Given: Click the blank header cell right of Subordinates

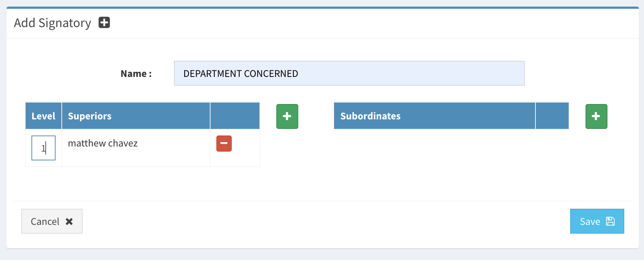Looking at the screenshot, I should pyautogui.click(x=552, y=116).
